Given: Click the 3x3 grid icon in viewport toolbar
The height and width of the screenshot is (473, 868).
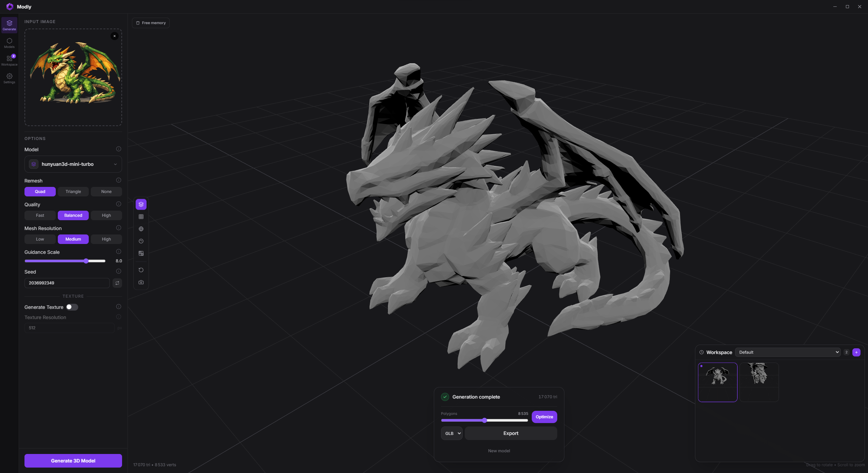Looking at the screenshot, I should coord(141,217).
